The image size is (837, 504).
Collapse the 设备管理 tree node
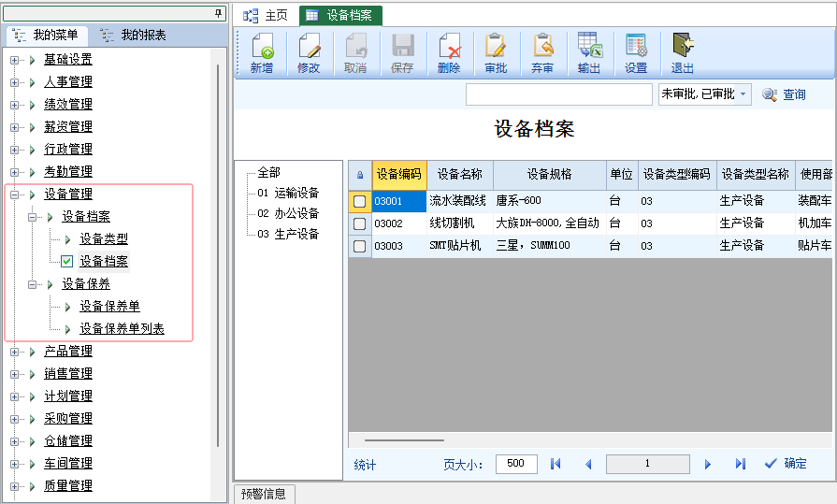tap(14, 194)
